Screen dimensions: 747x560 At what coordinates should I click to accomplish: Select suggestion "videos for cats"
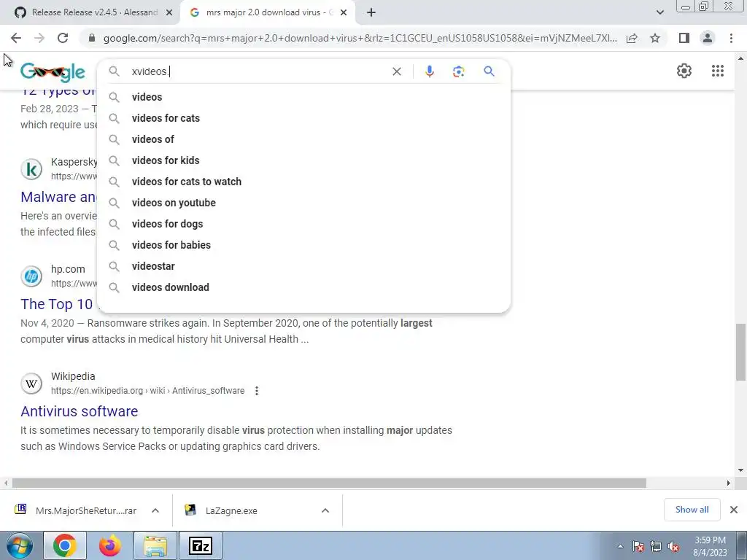[303, 118]
